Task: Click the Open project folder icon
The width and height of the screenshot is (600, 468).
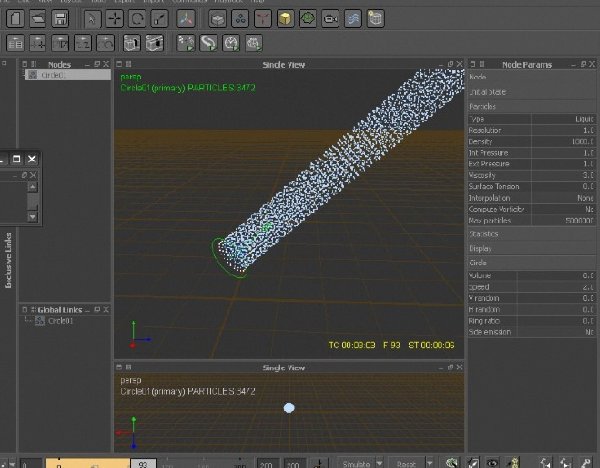Action: point(38,18)
